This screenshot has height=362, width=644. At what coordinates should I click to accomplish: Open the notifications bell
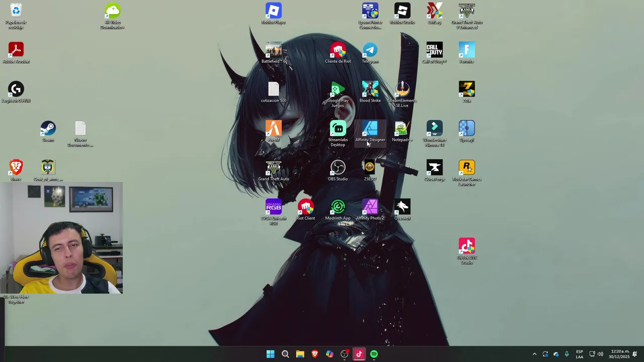click(635, 354)
